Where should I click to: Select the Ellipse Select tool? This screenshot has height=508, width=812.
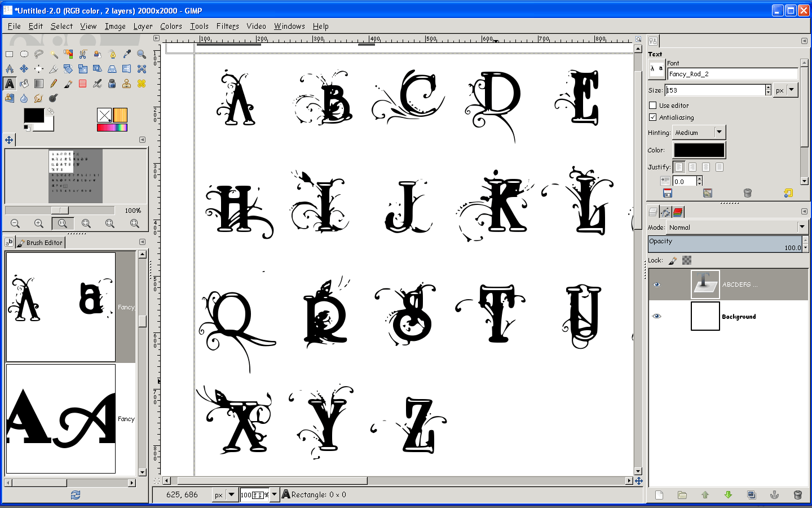[x=24, y=54]
